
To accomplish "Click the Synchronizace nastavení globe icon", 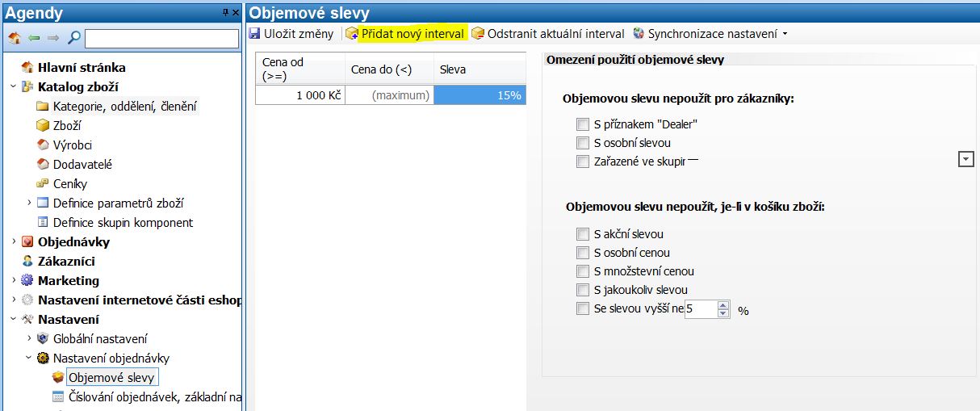I will (639, 34).
